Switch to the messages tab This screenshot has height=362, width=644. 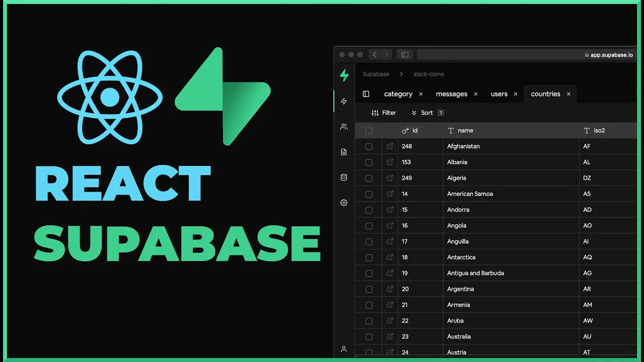(x=451, y=94)
